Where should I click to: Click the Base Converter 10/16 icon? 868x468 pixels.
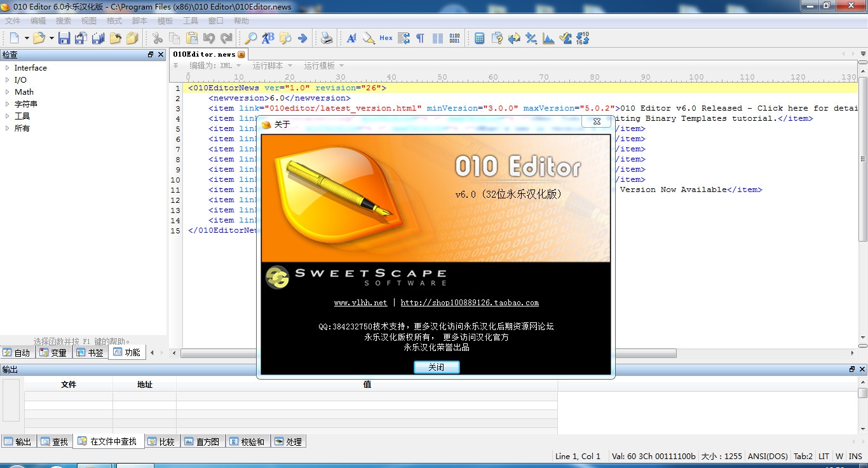tap(583, 38)
